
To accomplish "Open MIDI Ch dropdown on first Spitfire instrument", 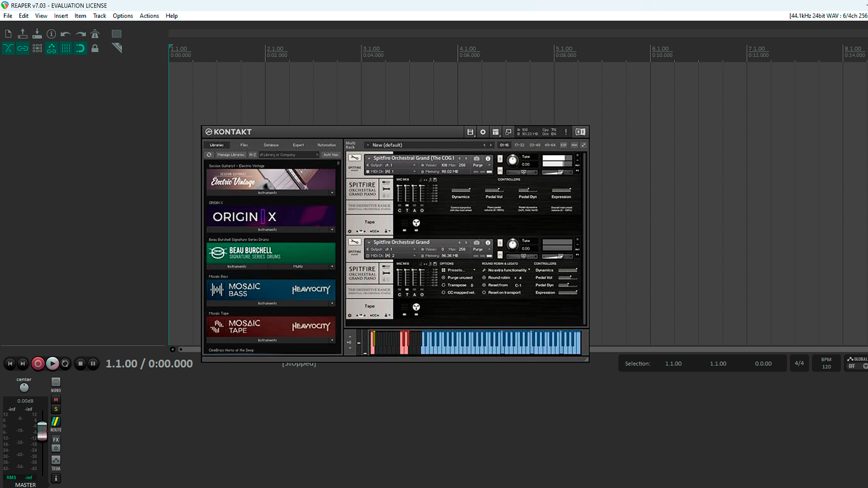I will 391,172.
